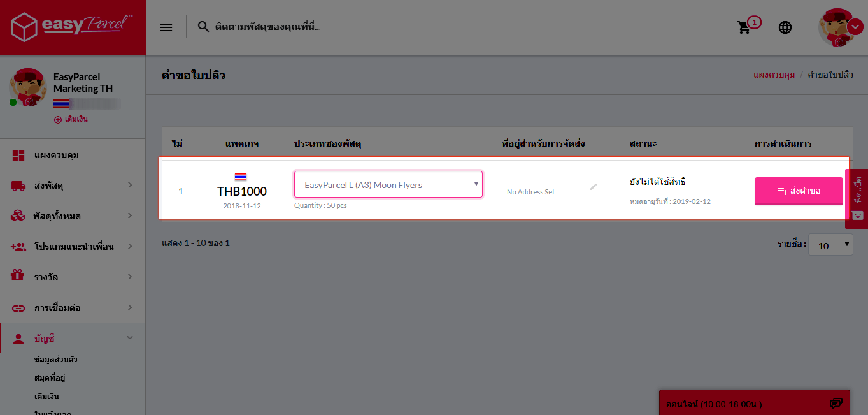The height and width of the screenshot is (415, 868).
Task: Click the gift reward icon
Action: pyautogui.click(x=18, y=277)
